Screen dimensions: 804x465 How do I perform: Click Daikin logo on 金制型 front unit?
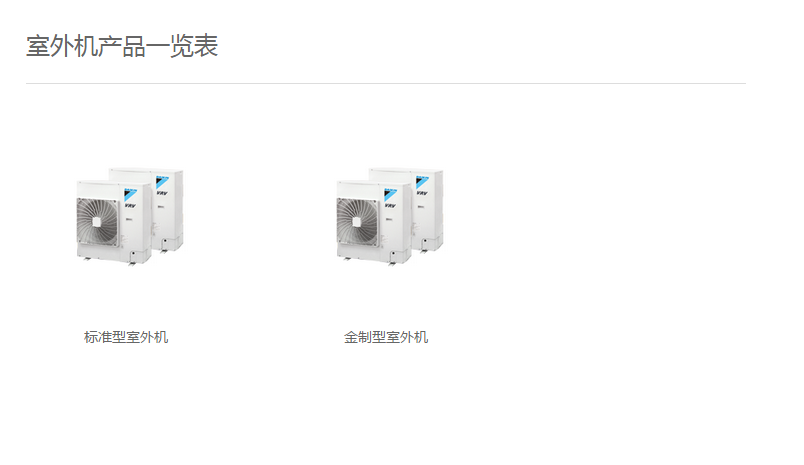click(390, 195)
